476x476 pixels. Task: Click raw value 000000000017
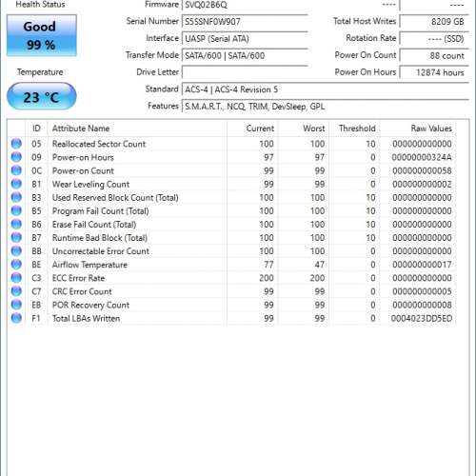[422, 265]
